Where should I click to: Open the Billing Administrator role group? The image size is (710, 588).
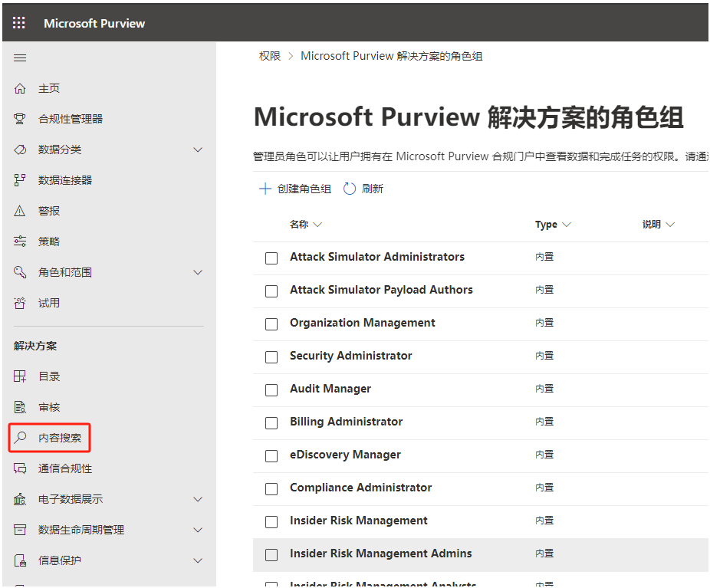347,422
